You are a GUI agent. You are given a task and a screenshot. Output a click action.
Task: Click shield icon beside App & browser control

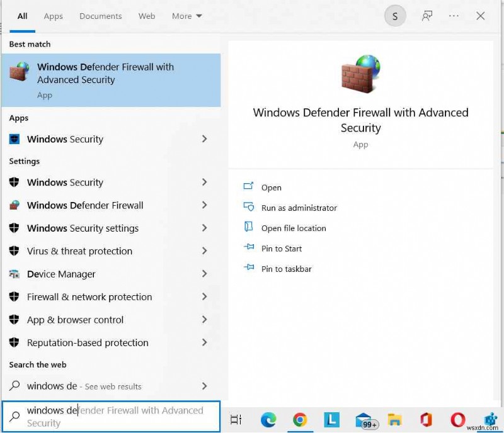[x=14, y=319]
